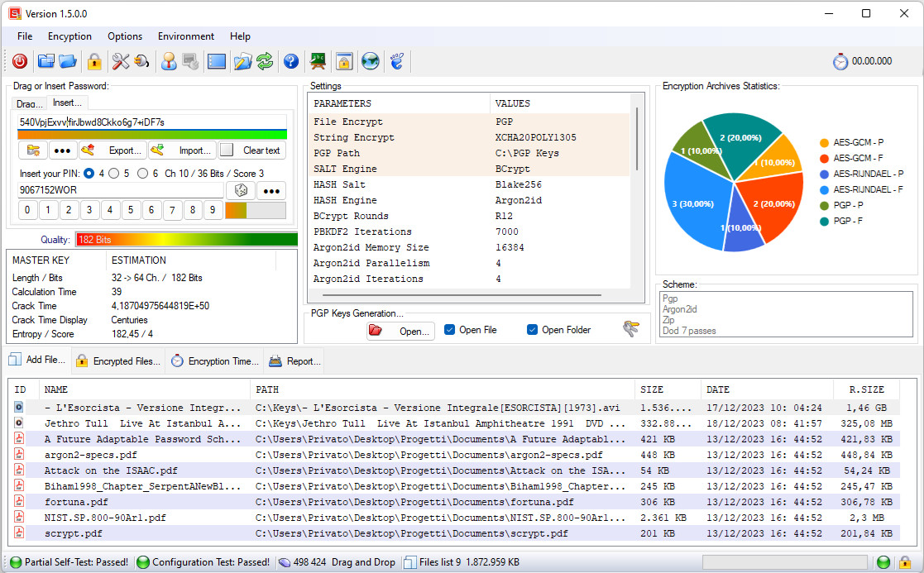Switch to the Encrypted Files tab

tap(118, 361)
